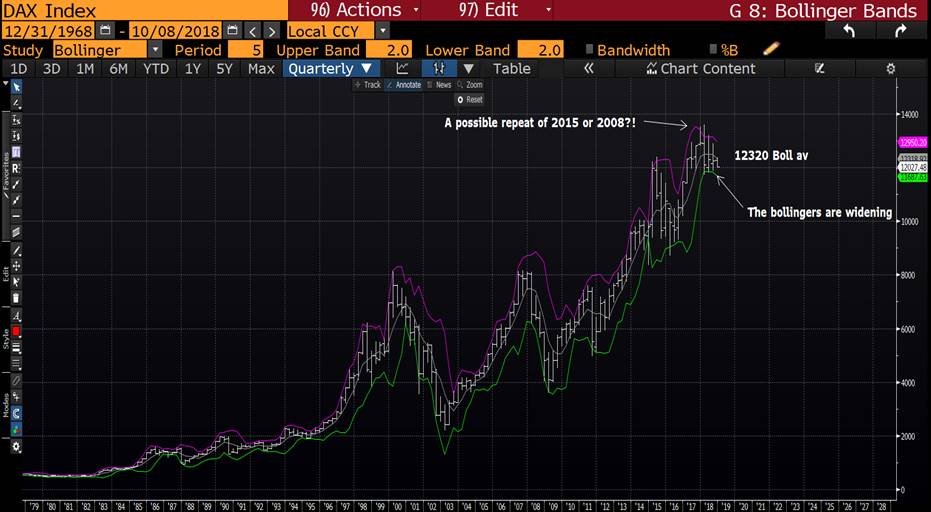Screen dimensions: 931x512
Task: Enable the Bandwidth checkbox
Action: click(x=589, y=50)
